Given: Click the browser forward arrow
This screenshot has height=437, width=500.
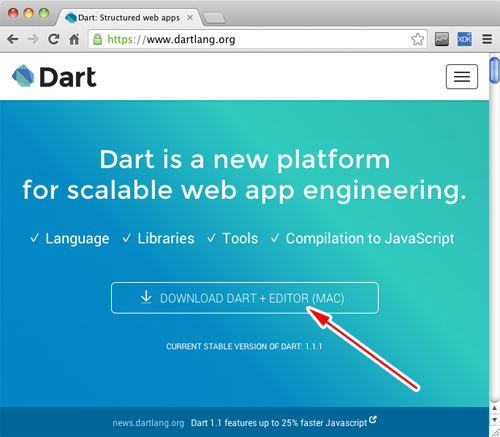Looking at the screenshot, I should pos(33,39).
